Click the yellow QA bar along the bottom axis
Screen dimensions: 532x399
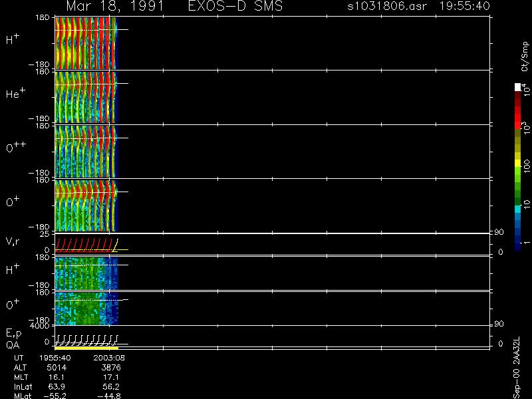coord(86,348)
